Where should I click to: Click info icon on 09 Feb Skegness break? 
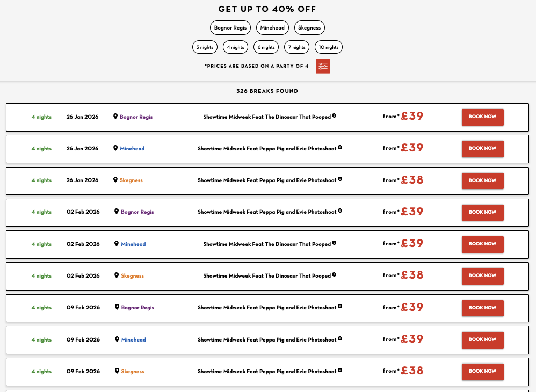tap(340, 370)
